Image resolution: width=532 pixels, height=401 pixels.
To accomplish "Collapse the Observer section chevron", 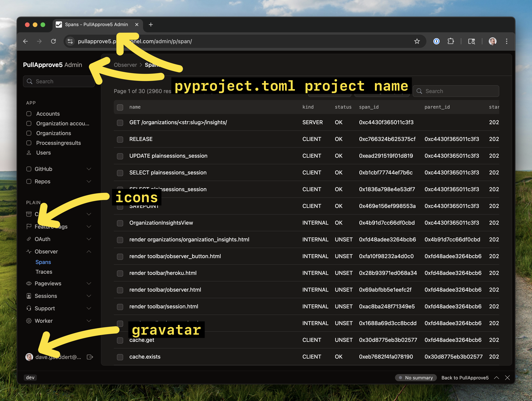I will [89, 252].
